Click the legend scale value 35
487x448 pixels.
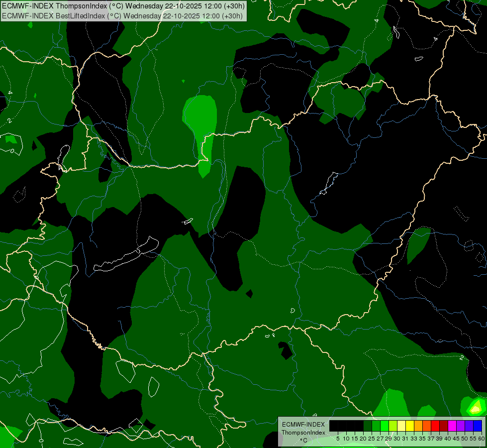point(422,439)
